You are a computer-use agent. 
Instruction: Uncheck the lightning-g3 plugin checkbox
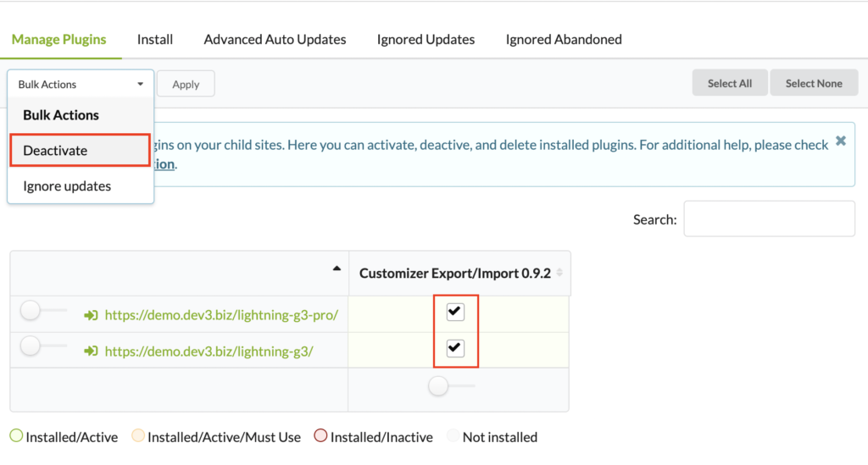point(455,348)
